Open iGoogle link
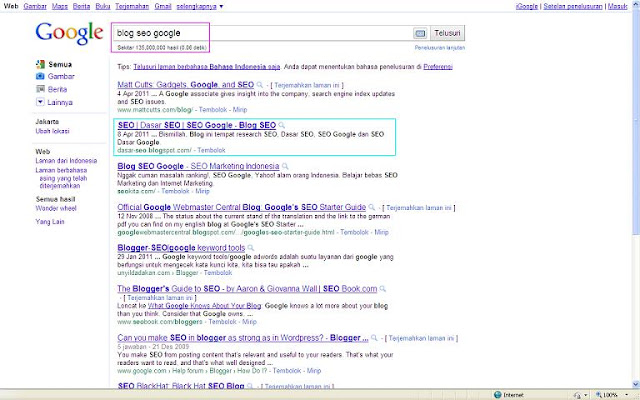This screenshot has height=400, width=640. pos(527,6)
